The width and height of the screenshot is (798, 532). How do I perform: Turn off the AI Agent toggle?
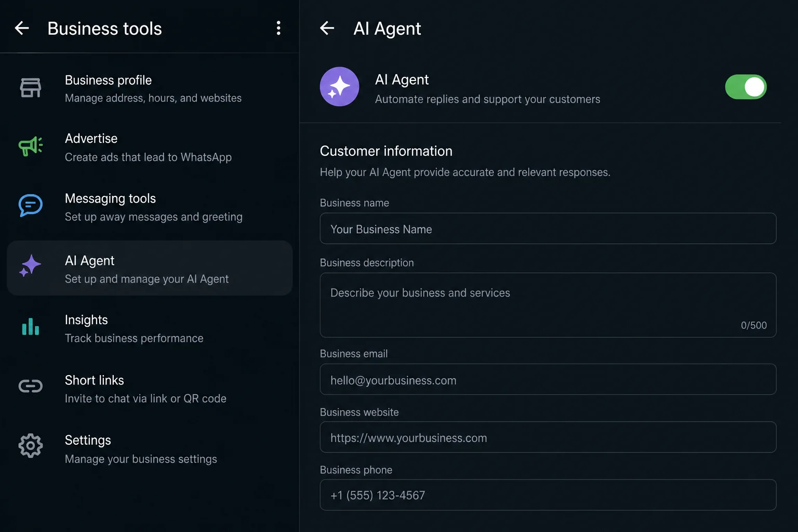pyautogui.click(x=746, y=87)
